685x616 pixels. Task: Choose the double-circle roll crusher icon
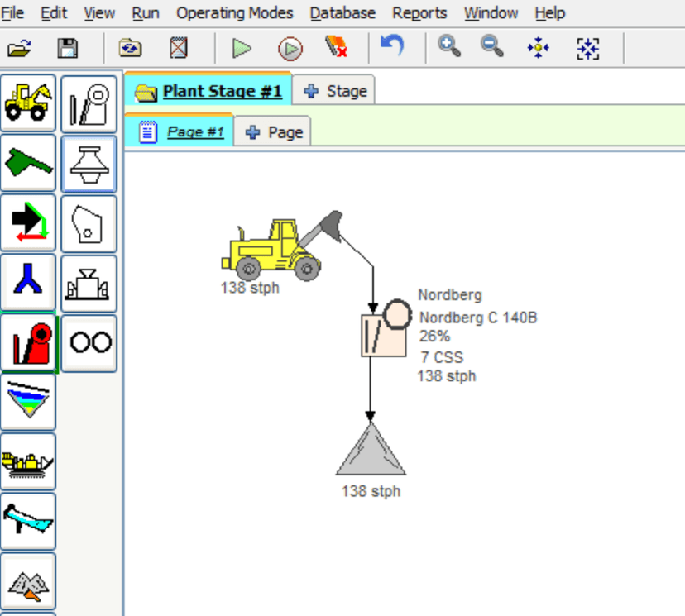point(89,342)
